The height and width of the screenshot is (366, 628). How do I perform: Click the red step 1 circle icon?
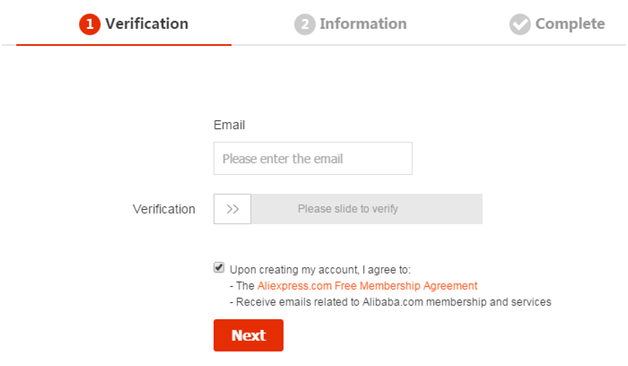click(x=90, y=24)
